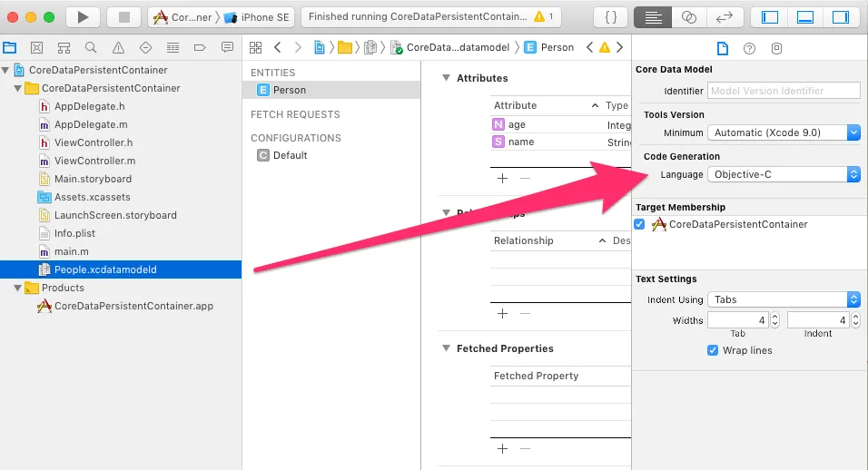
Task: Go back in the editor history
Action: 278,47
